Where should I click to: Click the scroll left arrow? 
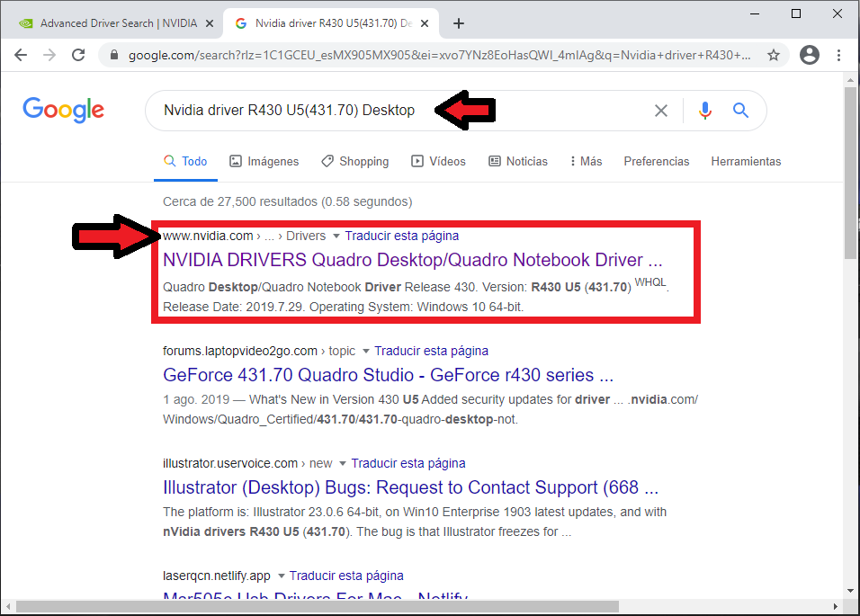coord(8,607)
